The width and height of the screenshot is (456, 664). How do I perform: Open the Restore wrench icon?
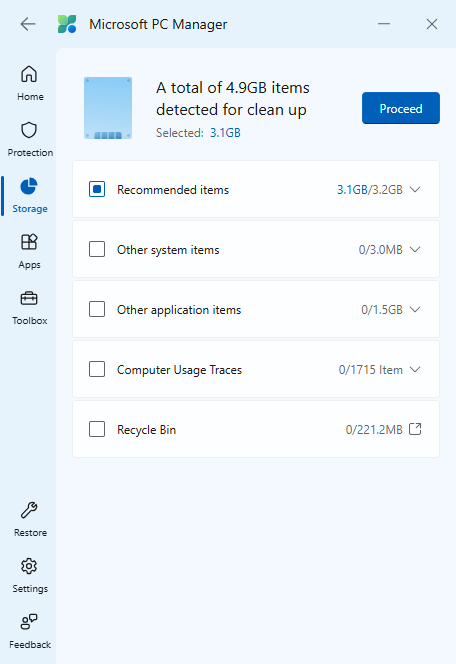pyautogui.click(x=29, y=510)
